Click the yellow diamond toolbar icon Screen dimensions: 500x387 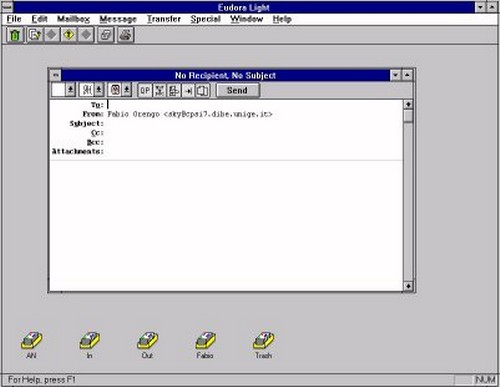pyautogui.click(x=69, y=35)
